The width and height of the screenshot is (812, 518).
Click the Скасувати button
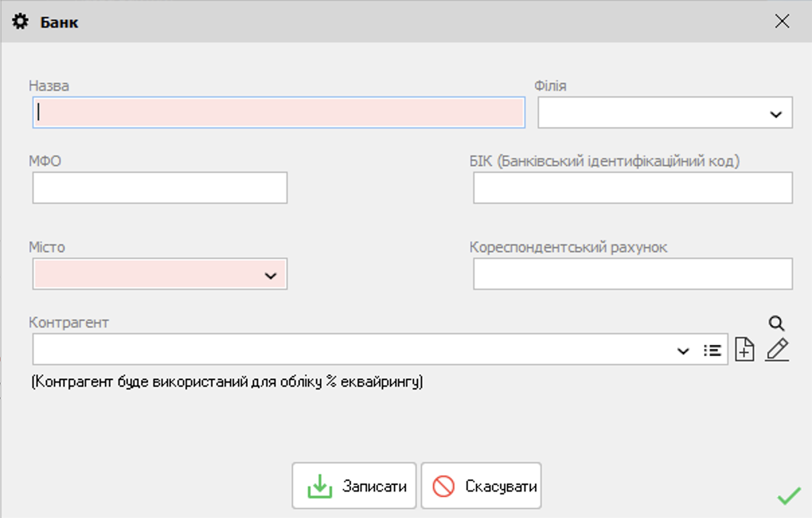pyautogui.click(x=481, y=486)
